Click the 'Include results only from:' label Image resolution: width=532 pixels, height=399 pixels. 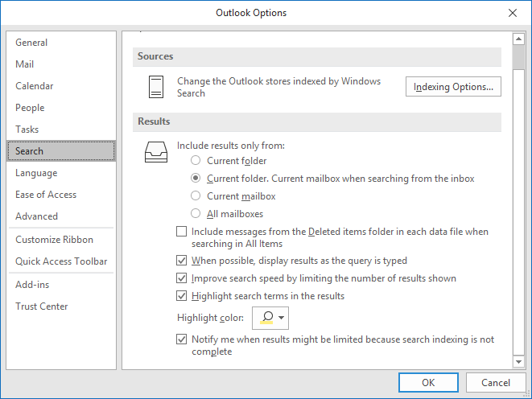pyautogui.click(x=231, y=146)
